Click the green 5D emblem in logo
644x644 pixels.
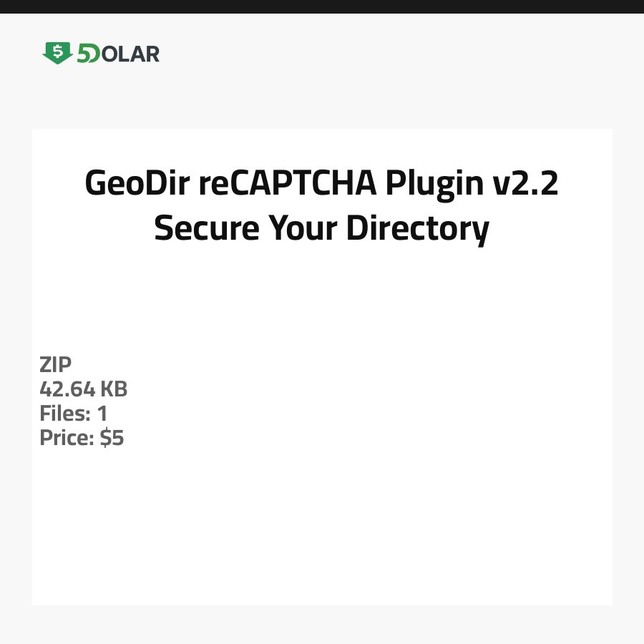(87, 54)
